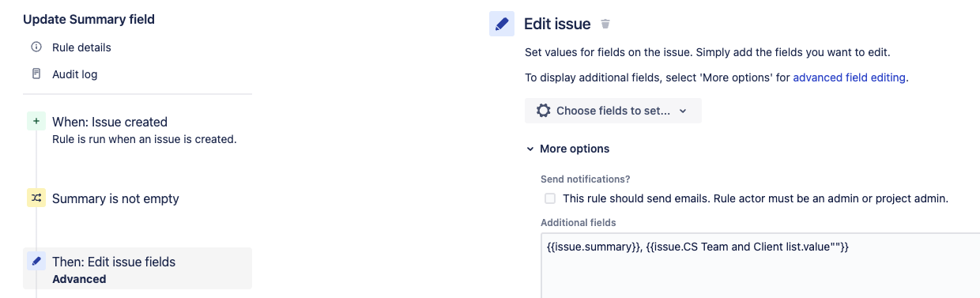
Task: Select Then: Edit issue fields action
Action: [x=138, y=269]
